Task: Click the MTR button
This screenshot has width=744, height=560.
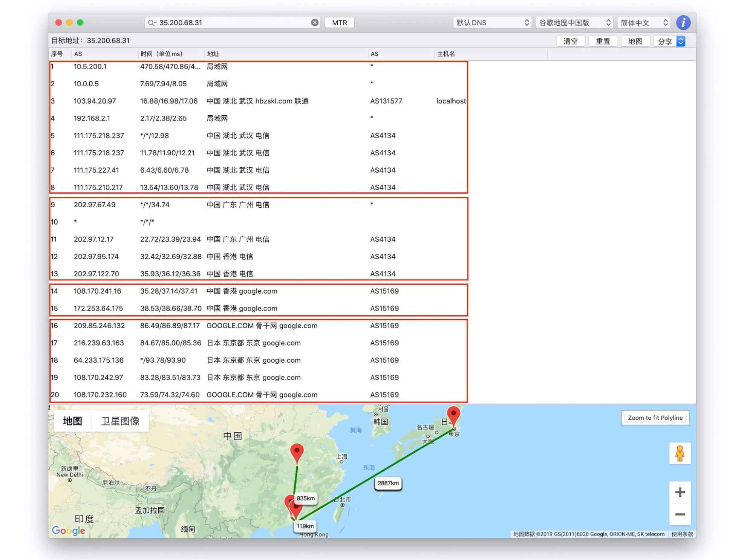Action: [339, 23]
